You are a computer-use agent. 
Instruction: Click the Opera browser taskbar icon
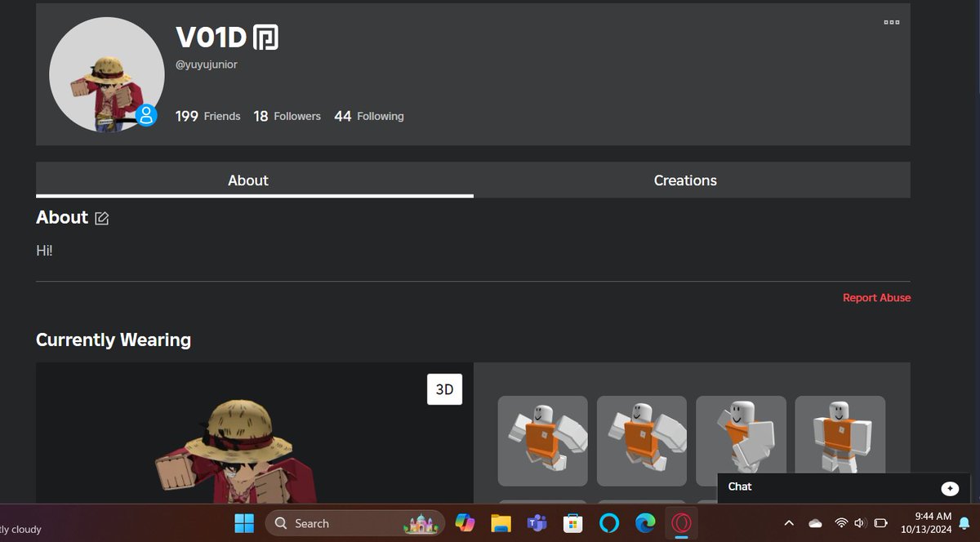tap(682, 523)
